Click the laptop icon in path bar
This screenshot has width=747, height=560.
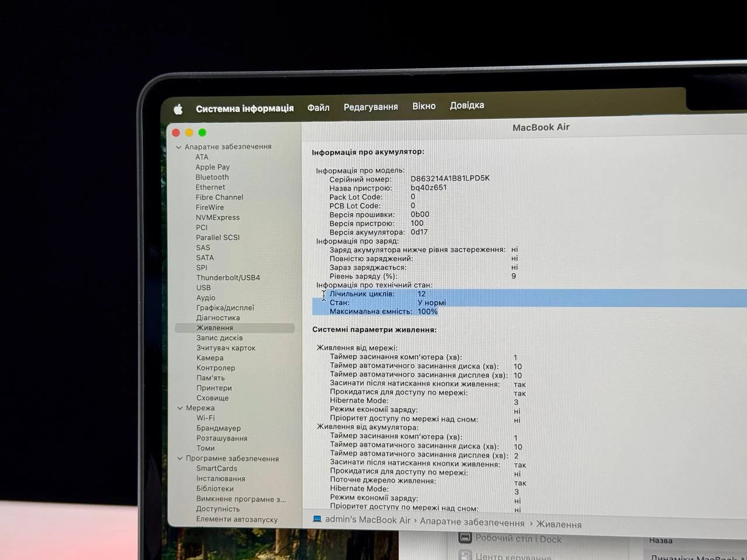[317, 519]
